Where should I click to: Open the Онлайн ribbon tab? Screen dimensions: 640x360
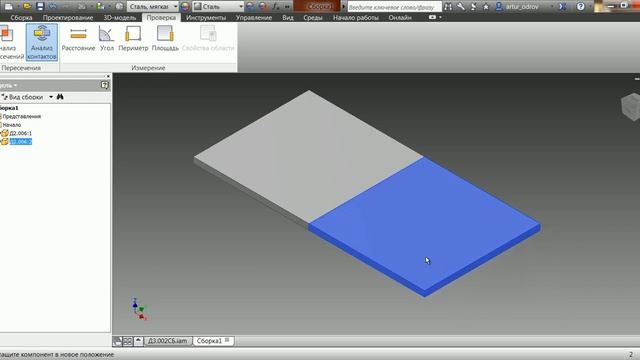click(x=400, y=18)
